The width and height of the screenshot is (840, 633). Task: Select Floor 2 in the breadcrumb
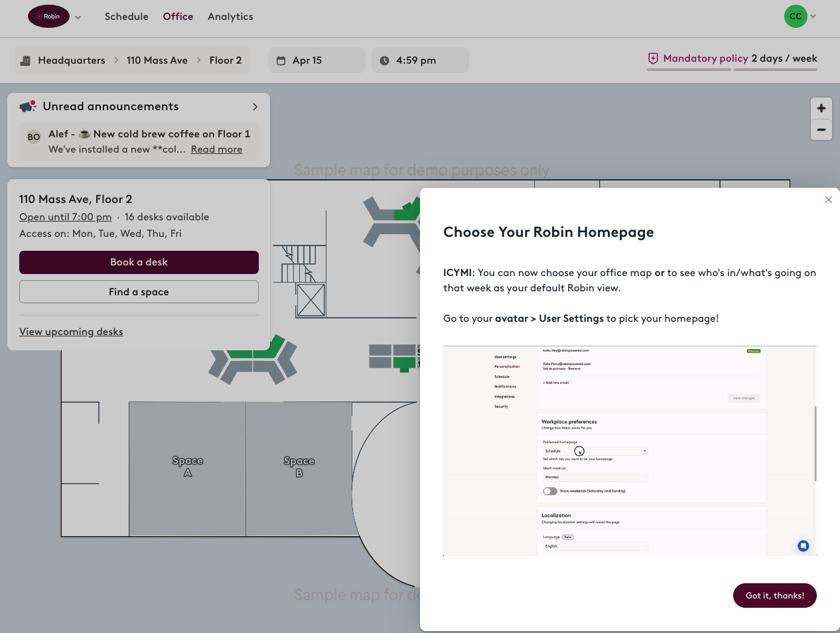tap(226, 60)
